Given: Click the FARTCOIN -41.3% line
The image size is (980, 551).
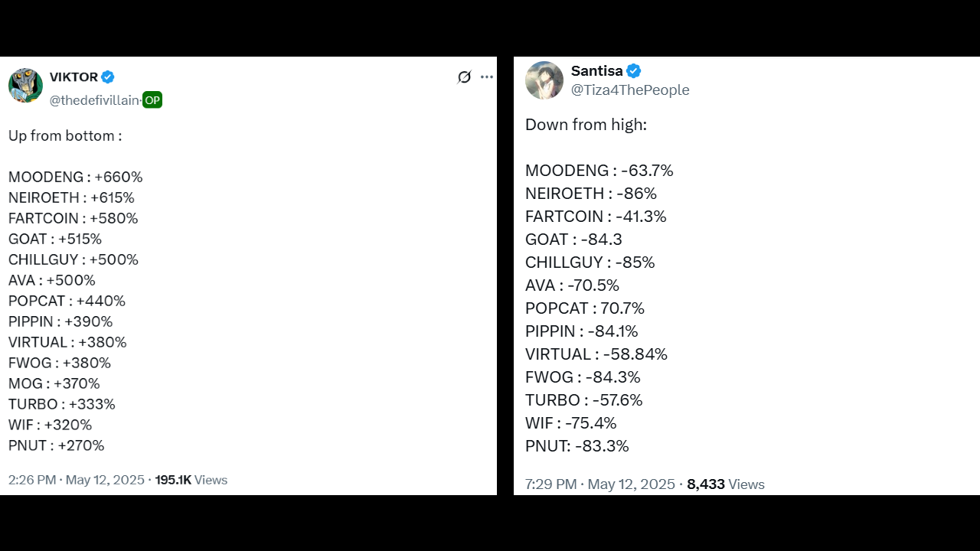Looking at the screenshot, I should click(x=596, y=217).
